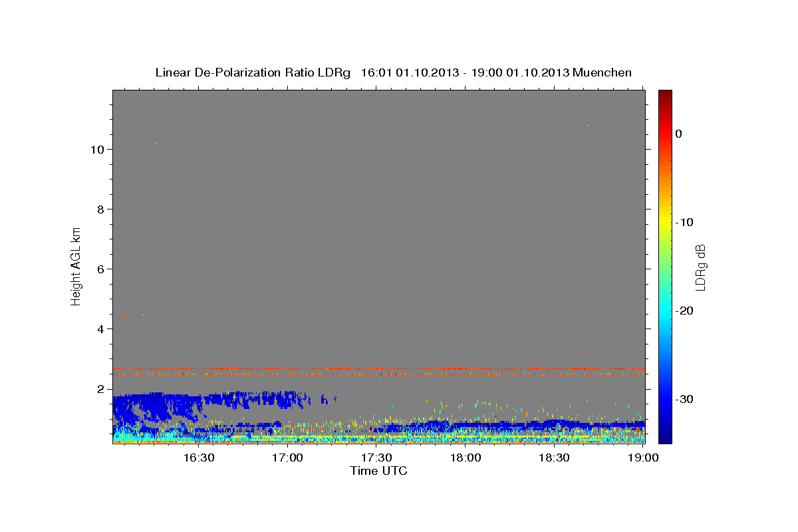Click the time tick label '18:00'
Image resolution: width=798 pixels, height=532 pixels.
pos(465,458)
